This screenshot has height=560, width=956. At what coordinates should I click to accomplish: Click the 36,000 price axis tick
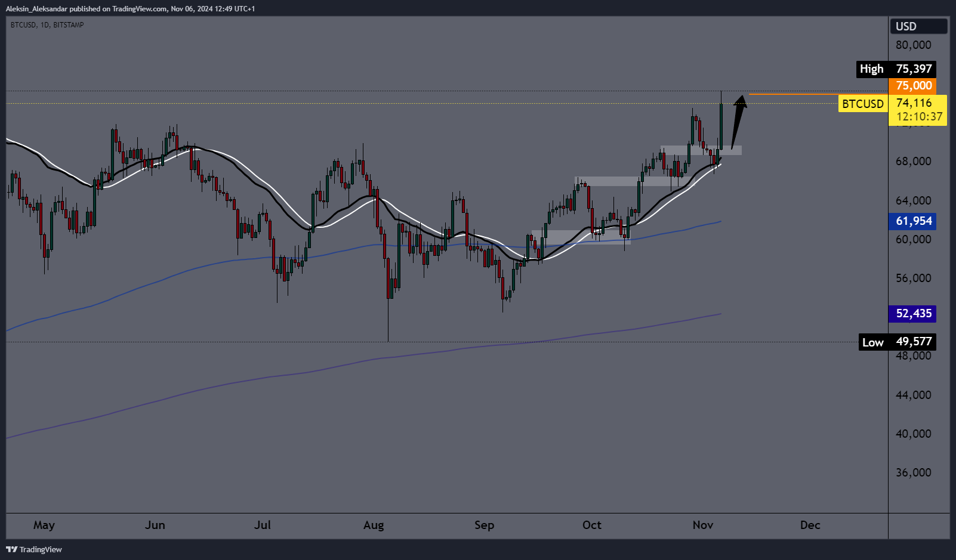(x=913, y=472)
